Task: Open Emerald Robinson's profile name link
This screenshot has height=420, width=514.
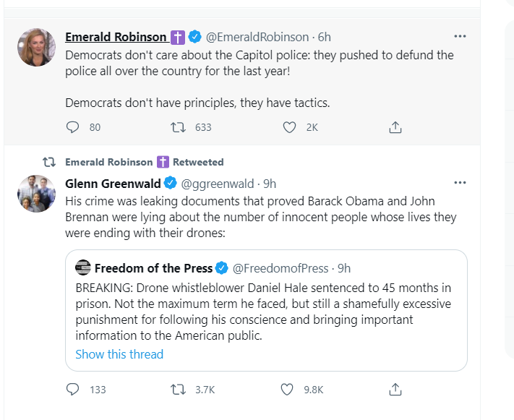Action: [116, 37]
